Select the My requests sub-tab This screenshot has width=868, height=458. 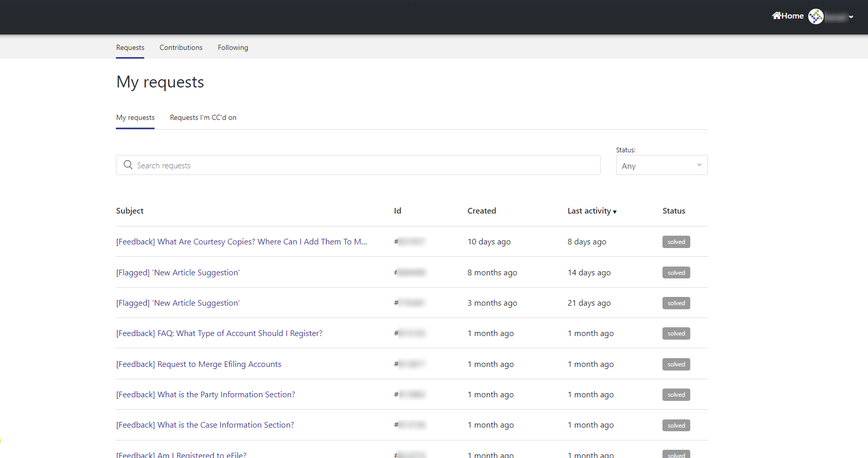point(135,117)
